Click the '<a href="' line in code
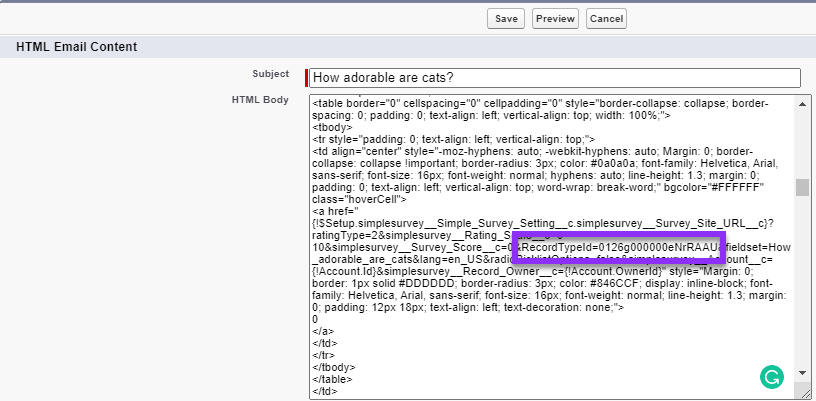Image resolution: width=816 pixels, height=401 pixels. click(335, 212)
